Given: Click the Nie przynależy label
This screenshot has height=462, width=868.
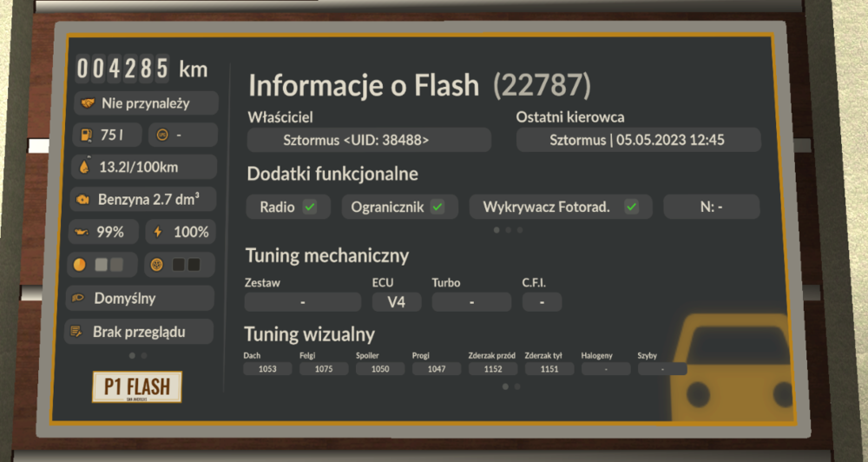Looking at the screenshot, I should pos(146,103).
